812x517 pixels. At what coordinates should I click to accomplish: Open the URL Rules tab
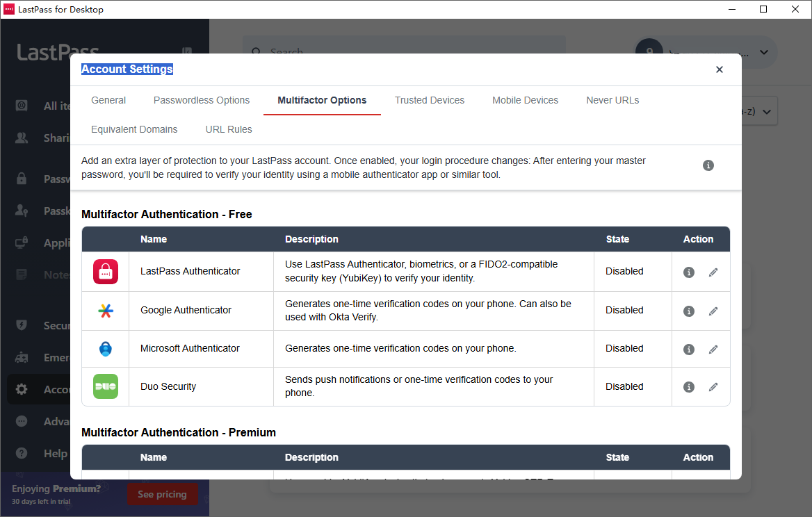[229, 129]
